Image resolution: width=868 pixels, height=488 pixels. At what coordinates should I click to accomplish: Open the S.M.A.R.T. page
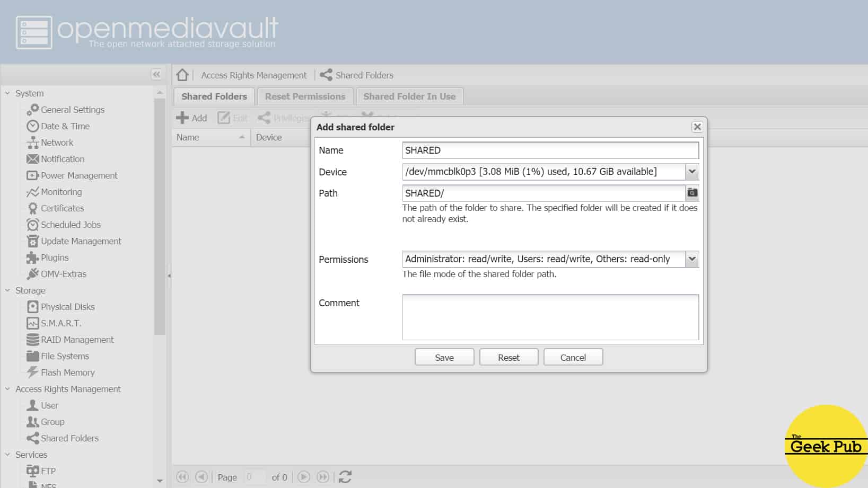54,323
